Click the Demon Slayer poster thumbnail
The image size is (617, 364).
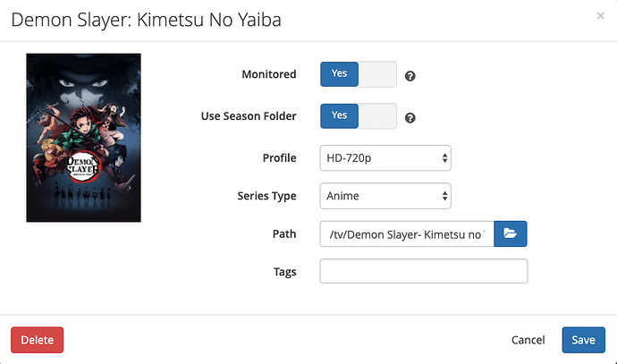(x=83, y=138)
